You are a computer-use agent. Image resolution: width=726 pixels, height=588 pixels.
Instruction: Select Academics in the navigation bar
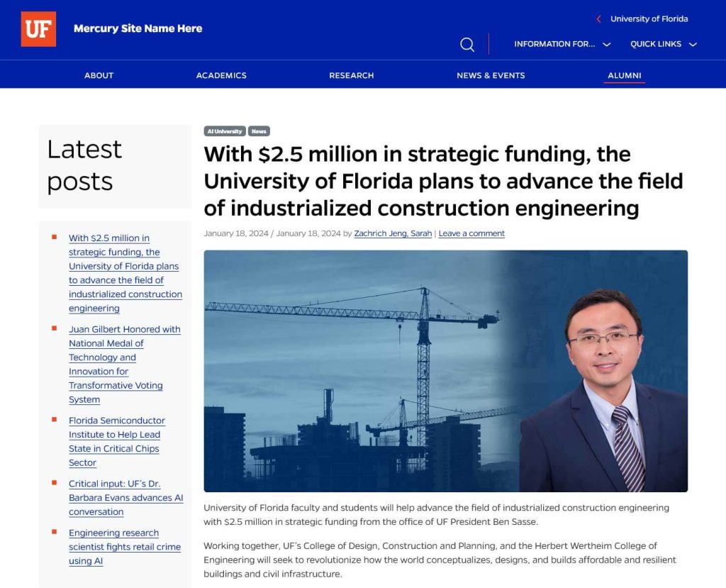click(x=221, y=75)
